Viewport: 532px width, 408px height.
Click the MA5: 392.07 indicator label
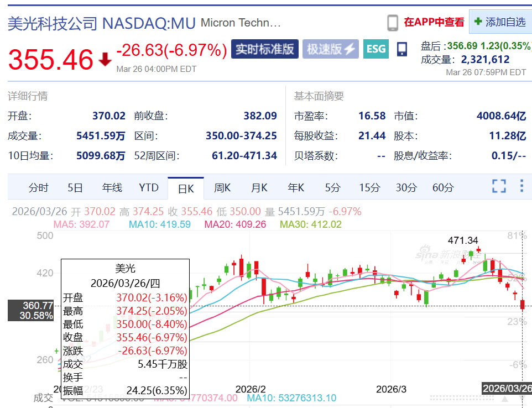coord(81,224)
